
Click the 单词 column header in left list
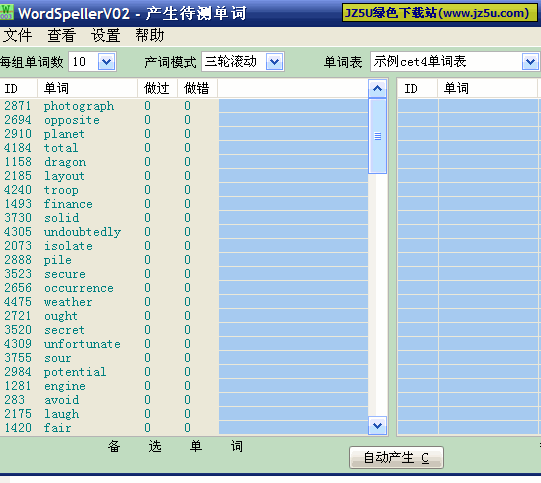coord(87,88)
